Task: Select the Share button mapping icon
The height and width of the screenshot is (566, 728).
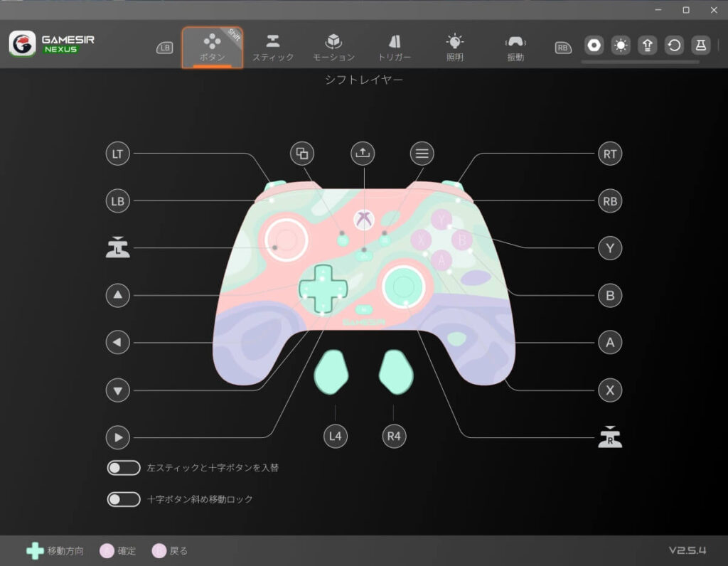Action: (363, 153)
